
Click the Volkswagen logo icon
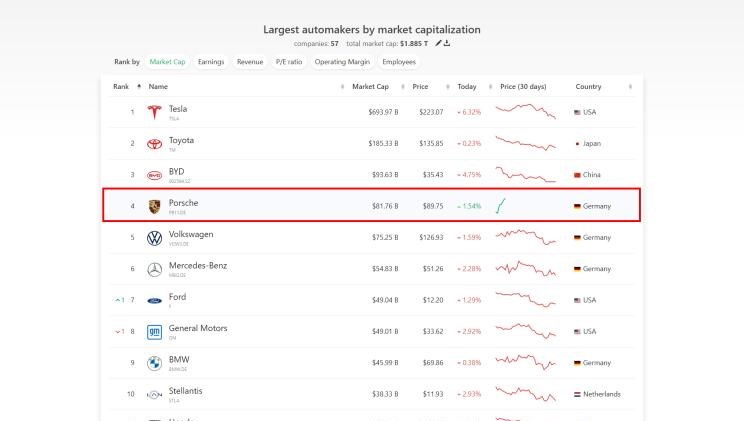pyautogui.click(x=154, y=238)
